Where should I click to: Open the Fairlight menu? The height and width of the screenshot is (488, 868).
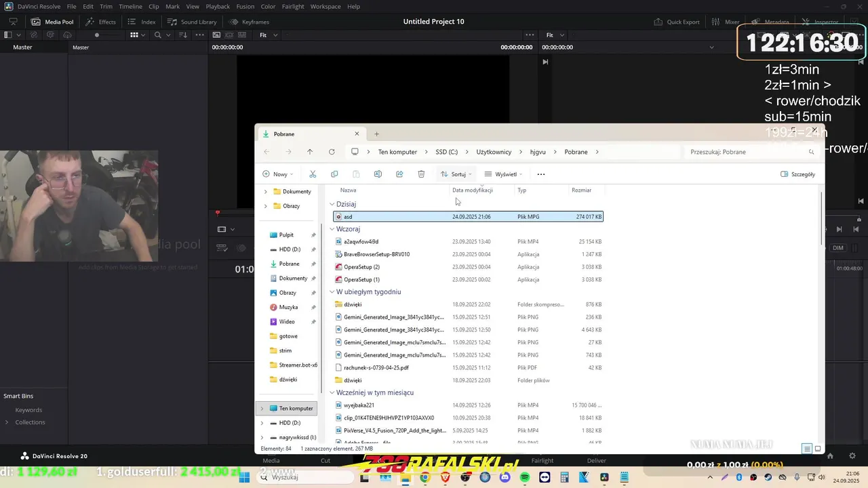[x=293, y=6]
